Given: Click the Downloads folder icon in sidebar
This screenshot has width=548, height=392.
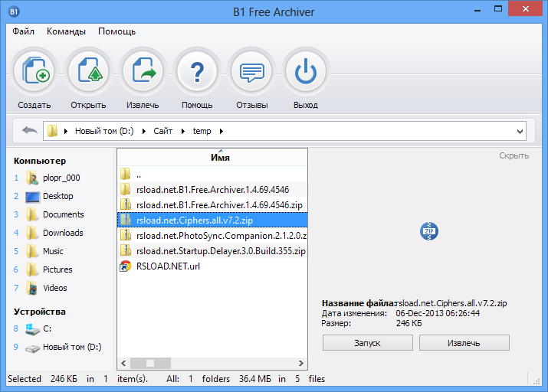Looking at the screenshot, I should (x=32, y=233).
